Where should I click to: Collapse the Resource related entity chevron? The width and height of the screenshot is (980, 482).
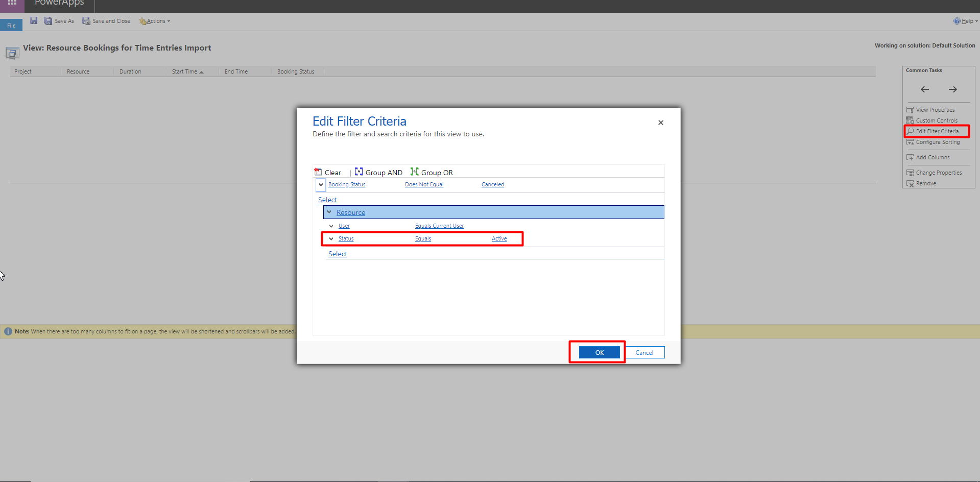329,212
